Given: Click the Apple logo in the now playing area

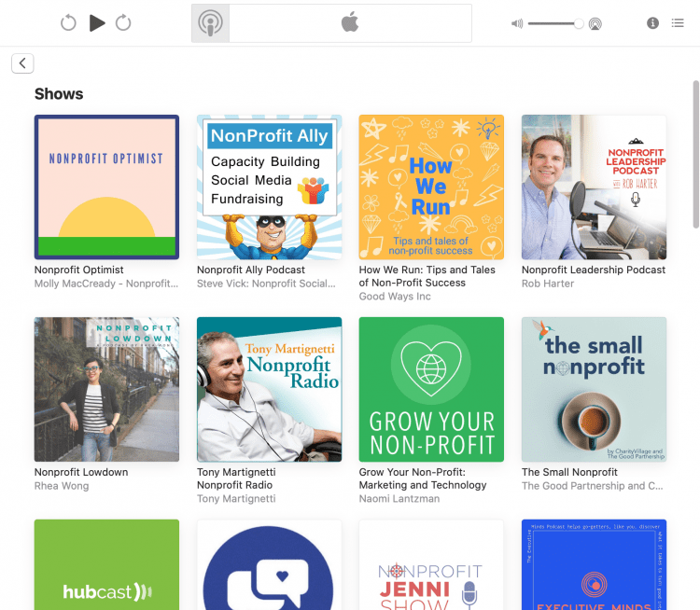Looking at the screenshot, I should 350,22.
